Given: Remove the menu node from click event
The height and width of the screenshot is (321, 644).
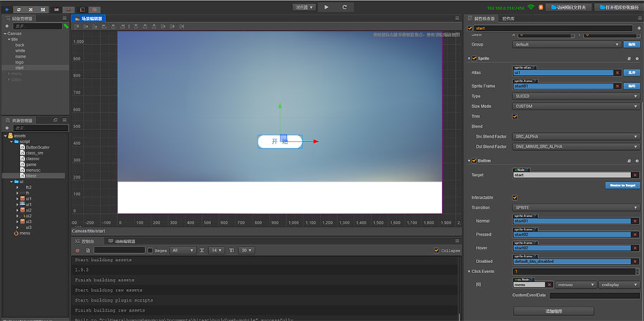Looking at the screenshot, I should (x=550, y=285).
